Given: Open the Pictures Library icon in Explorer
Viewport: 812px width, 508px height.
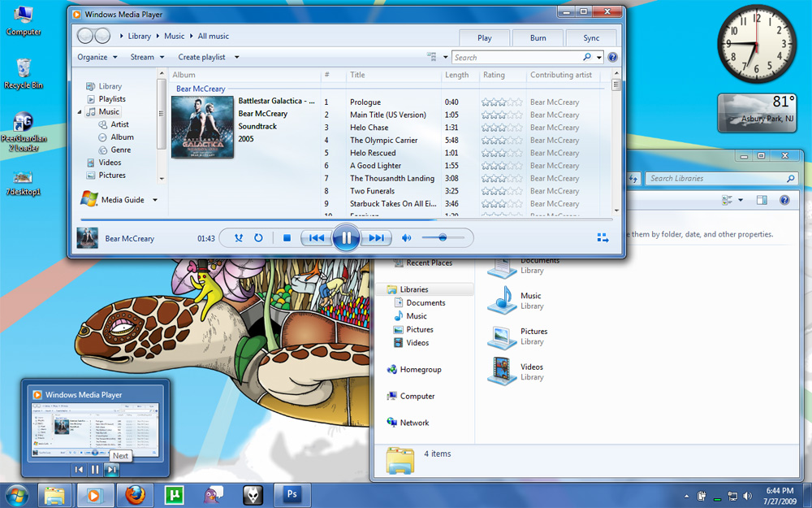Looking at the screenshot, I should coord(502,337).
